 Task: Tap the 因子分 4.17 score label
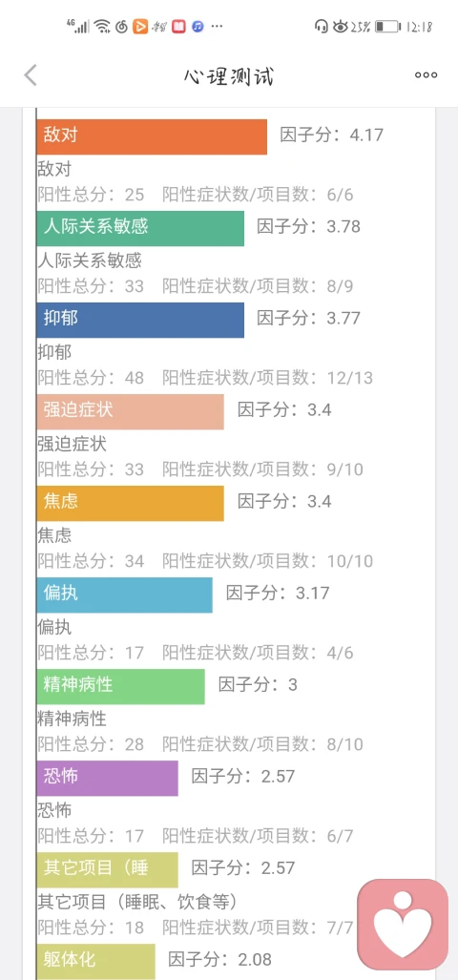331,135
